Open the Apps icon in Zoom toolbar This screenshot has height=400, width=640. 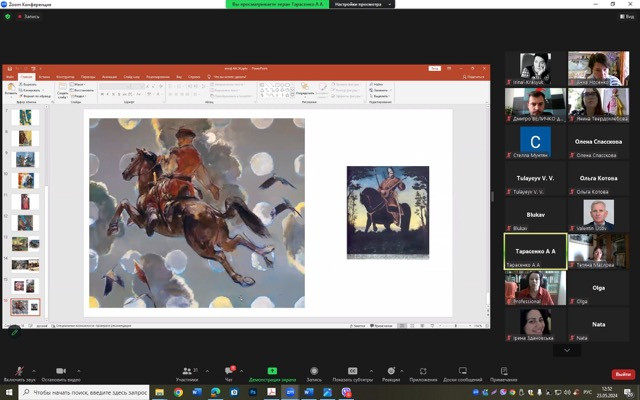pyautogui.click(x=423, y=371)
